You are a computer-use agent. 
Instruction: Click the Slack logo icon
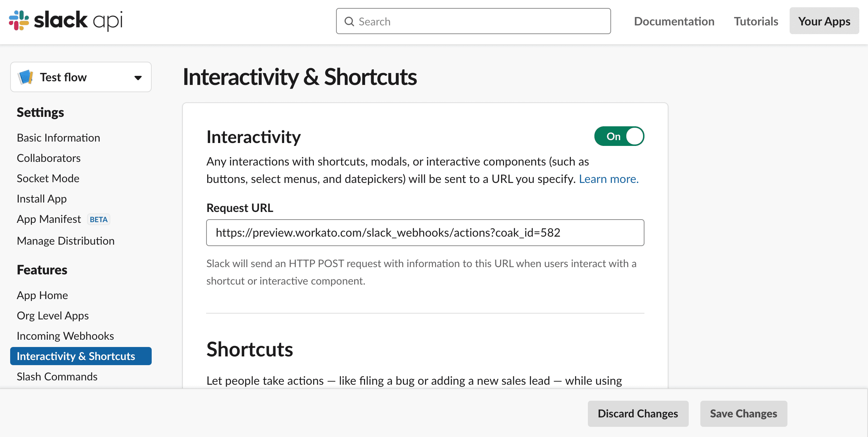pos(19,20)
